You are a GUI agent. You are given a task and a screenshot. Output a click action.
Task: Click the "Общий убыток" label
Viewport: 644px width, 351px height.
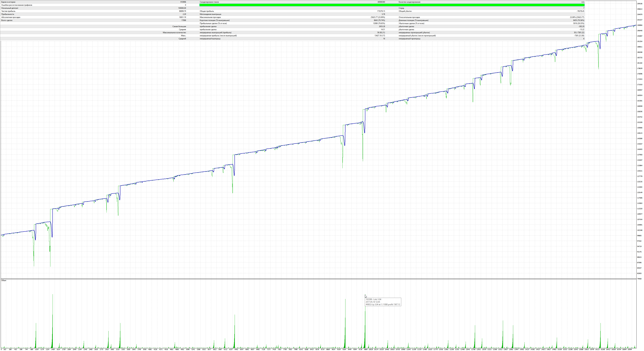(x=405, y=11)
